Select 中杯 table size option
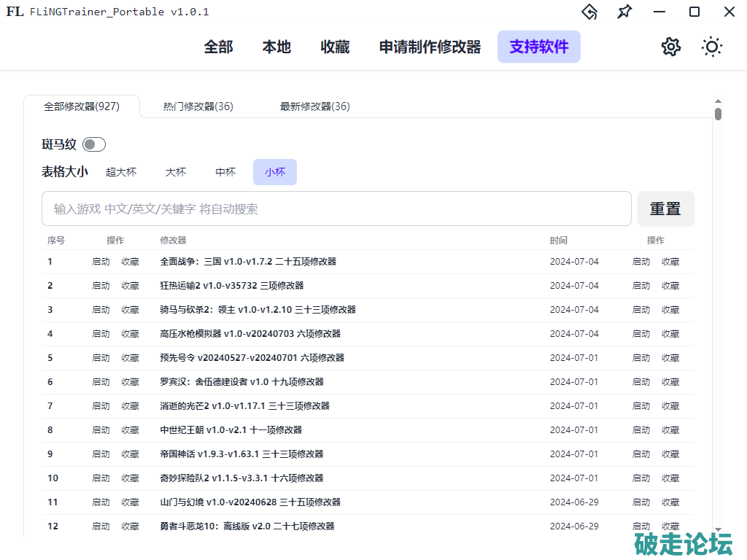 coord(225,172)
